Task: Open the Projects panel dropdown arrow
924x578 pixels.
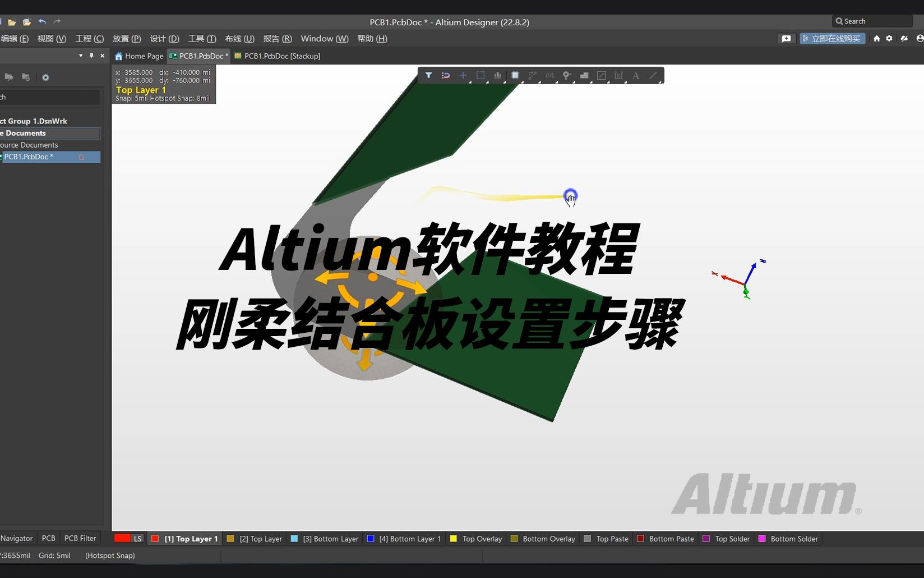Action: [81, 56]
